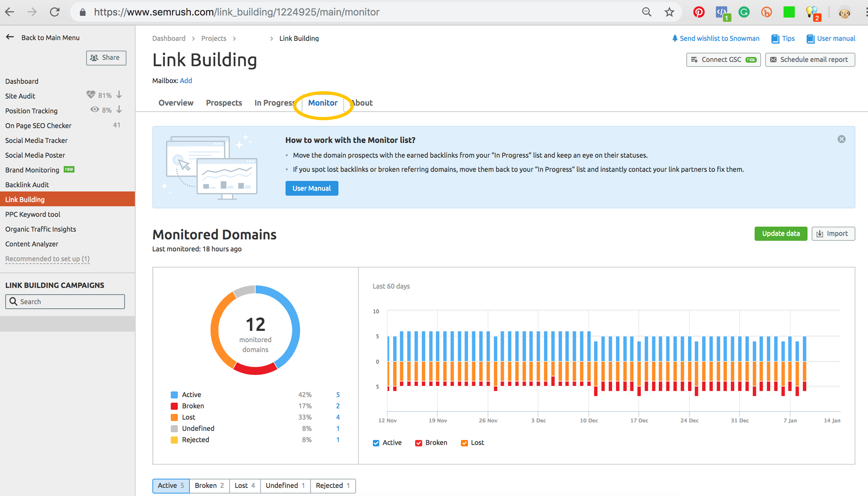This screenshot has height=496, width=868.
Task: Click the Import download icon
Action: point(820,234)
